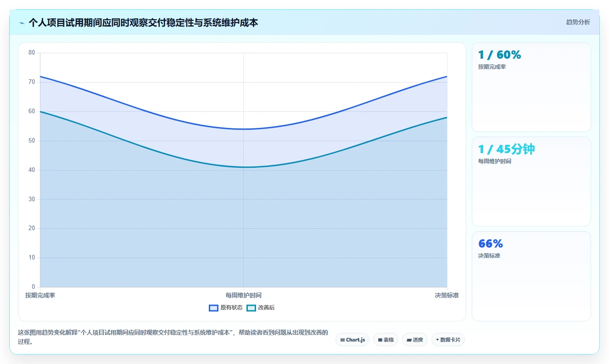609x364 pixels.
Task: Click the lightning icon beside the title
Action: tap(22, 23)
